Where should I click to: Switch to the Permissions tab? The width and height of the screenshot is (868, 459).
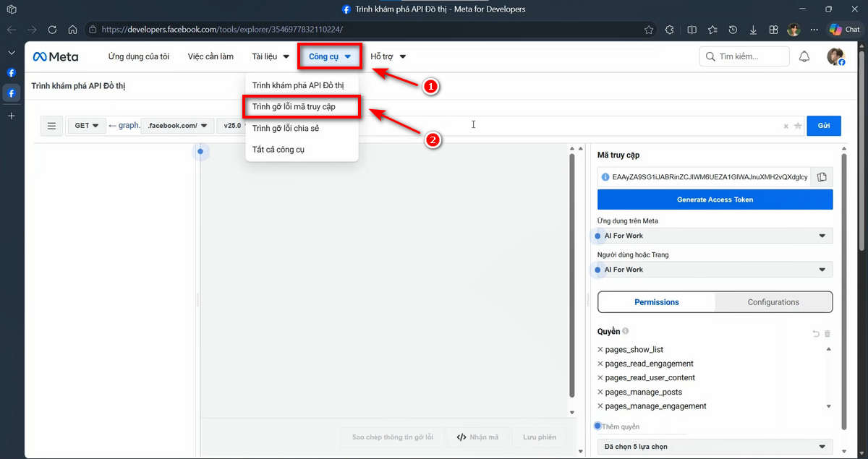click(657, 302)
